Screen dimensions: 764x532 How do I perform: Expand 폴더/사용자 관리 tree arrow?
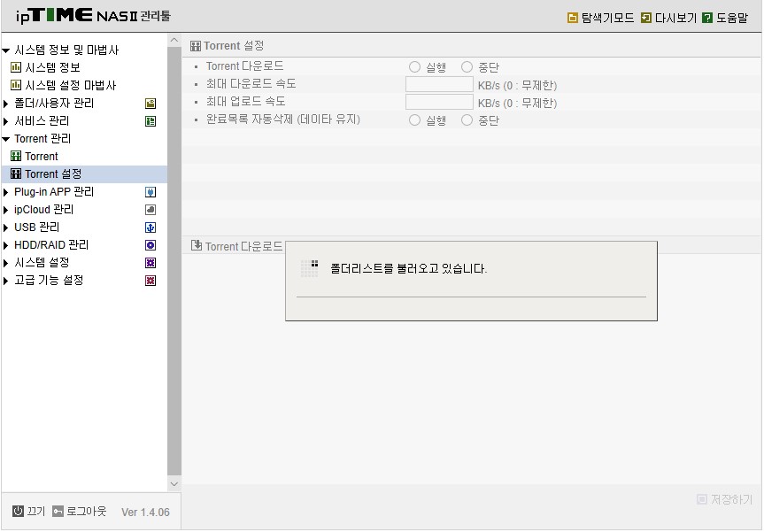[x=6, y=104]
